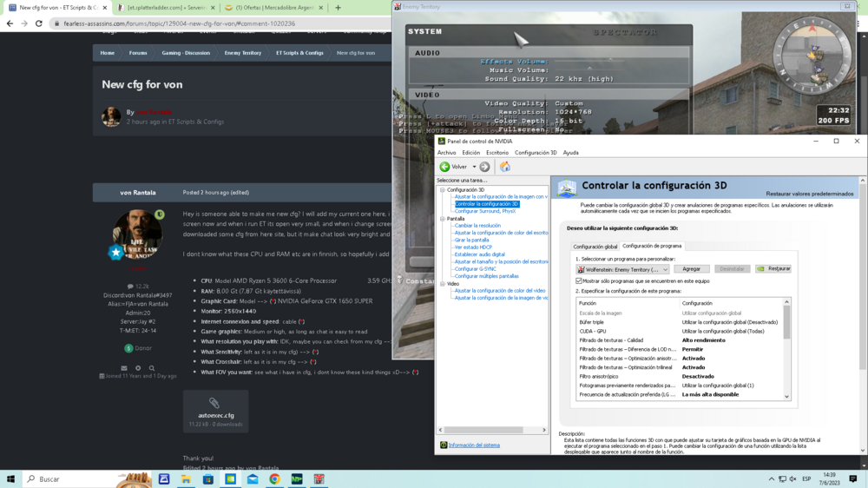The height and width of the screenshot is (488, 868).
Task: Click the paperclip icon above autoexec.cfg
Action: [x=214, y=403]
